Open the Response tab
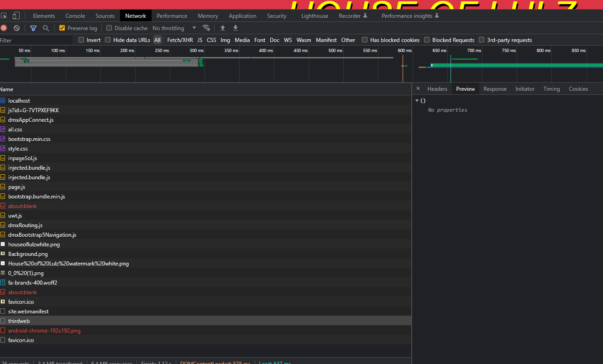 [x=495, y=88]
